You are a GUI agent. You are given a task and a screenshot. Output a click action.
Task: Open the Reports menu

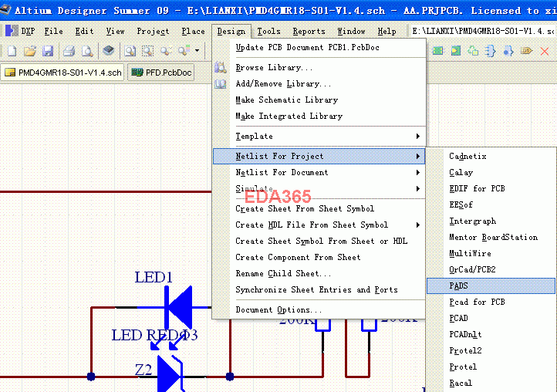pos(309,32)
